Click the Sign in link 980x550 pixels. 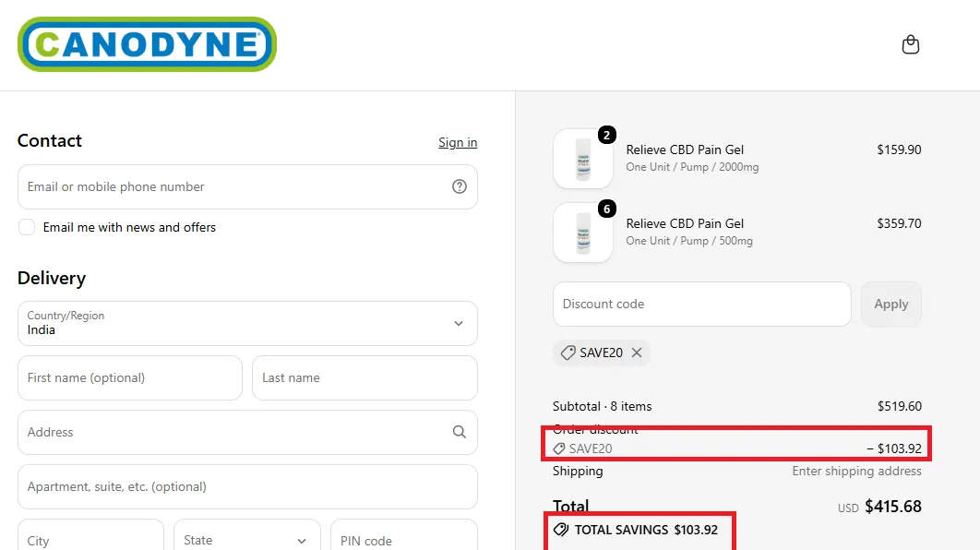[458, 142]
